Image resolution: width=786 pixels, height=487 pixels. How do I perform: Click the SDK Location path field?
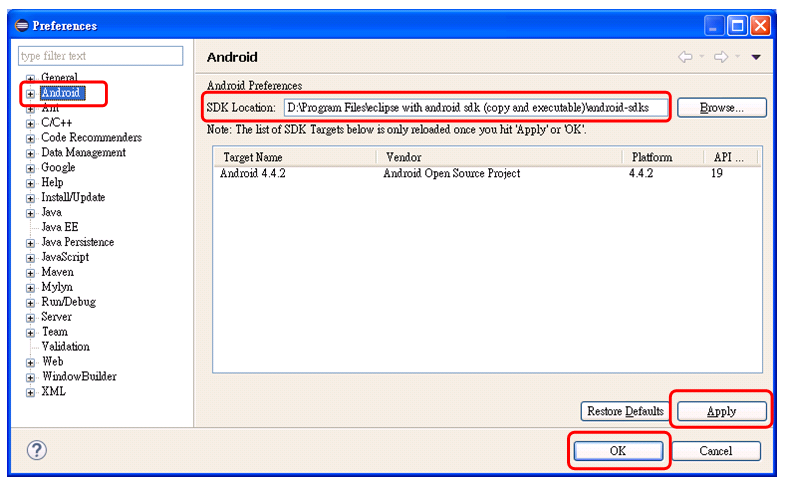(476, 108)
